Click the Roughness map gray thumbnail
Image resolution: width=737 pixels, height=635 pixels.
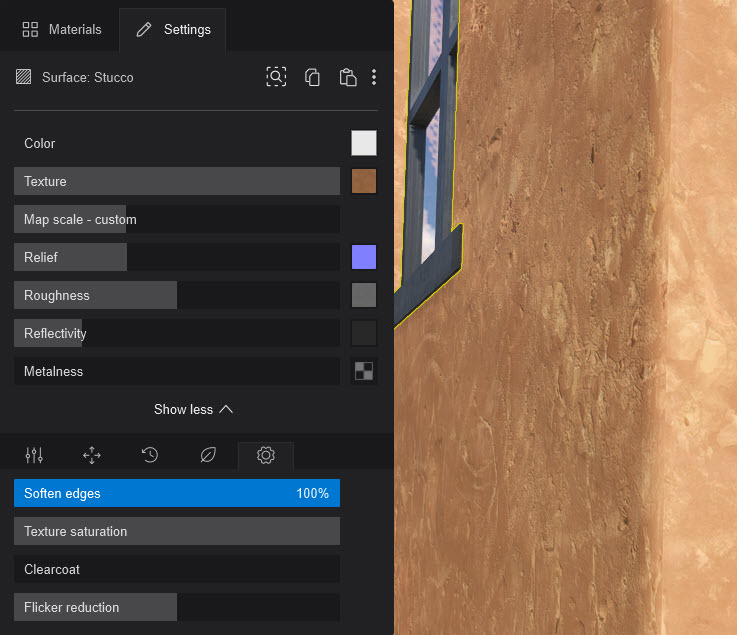364,295
